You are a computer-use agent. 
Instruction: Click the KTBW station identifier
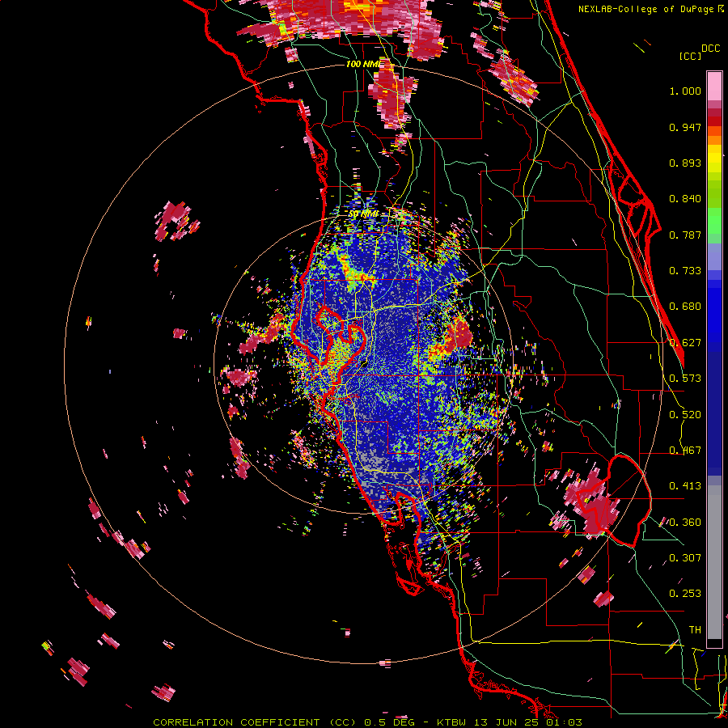point(453,722)
